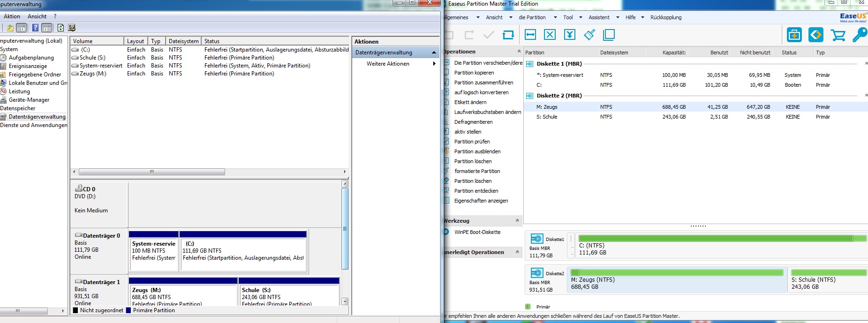
Task: Expand the Weitere Aktionen submenu arrow
Action: click(x=434, y=64)
